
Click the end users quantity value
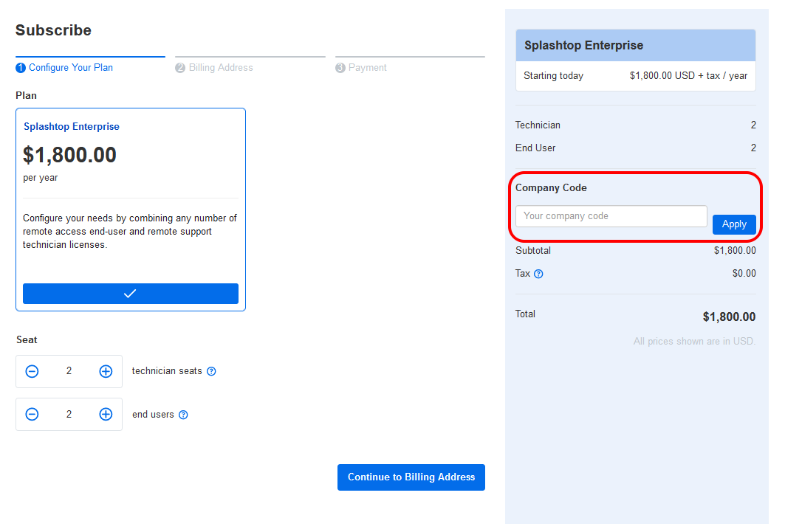pos(69,415)
